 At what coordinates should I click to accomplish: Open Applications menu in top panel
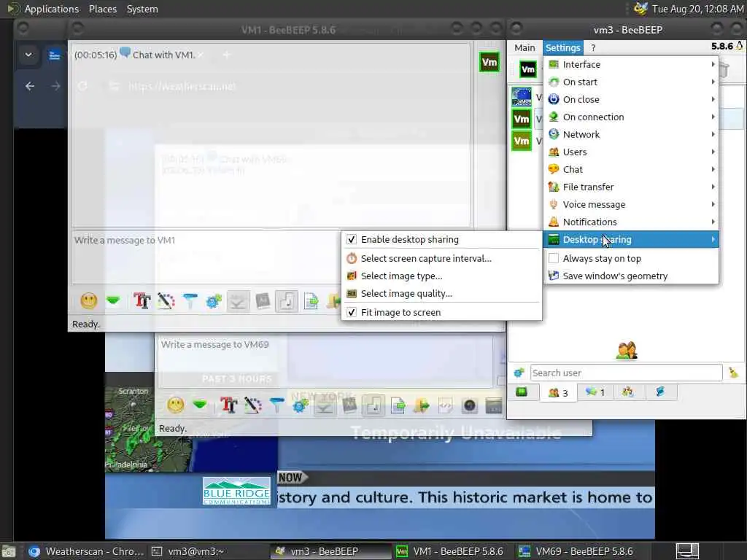pyautogui.click(x=52, y=9)
